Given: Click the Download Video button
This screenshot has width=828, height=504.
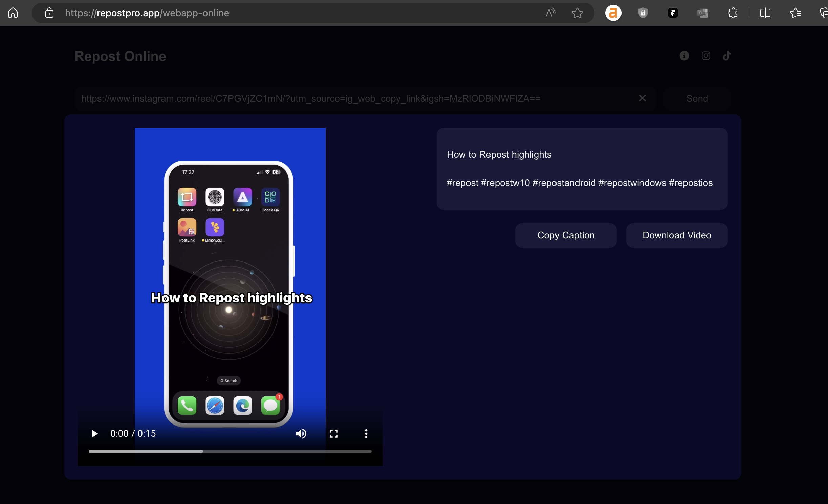Looking at the screenshot, I should (x=676, y=235).
